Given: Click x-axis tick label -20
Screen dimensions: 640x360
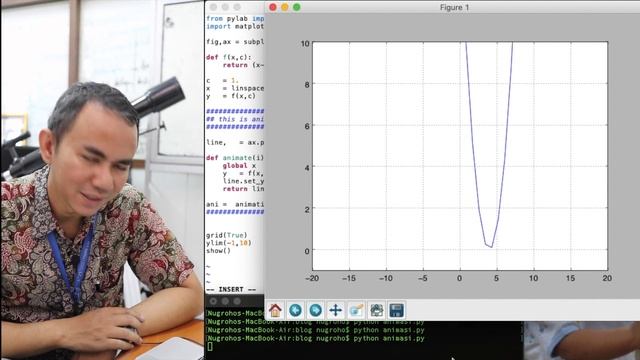Looking at the screenshot, I should [312, 278].
